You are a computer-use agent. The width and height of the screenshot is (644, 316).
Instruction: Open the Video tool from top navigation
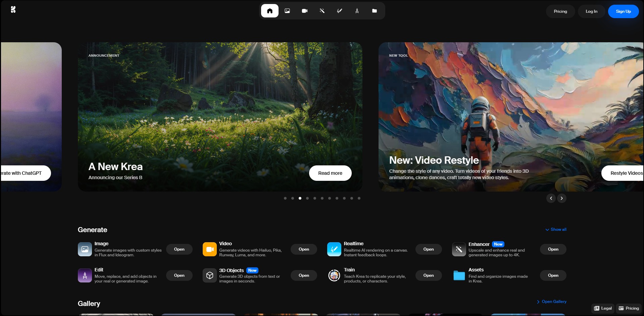305,11
